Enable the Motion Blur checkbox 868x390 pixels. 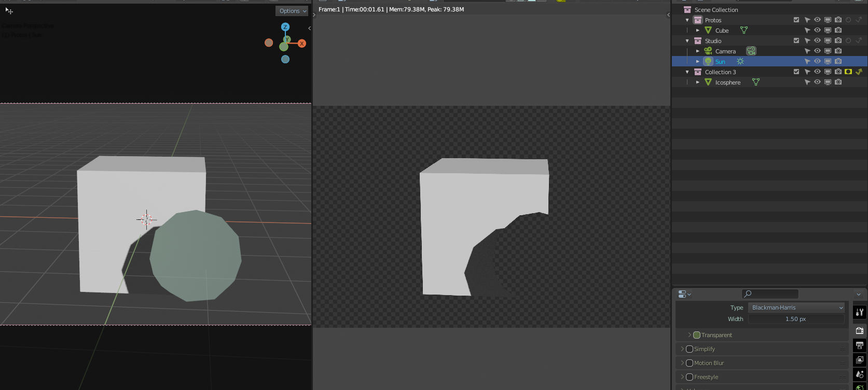click(690, 363)
